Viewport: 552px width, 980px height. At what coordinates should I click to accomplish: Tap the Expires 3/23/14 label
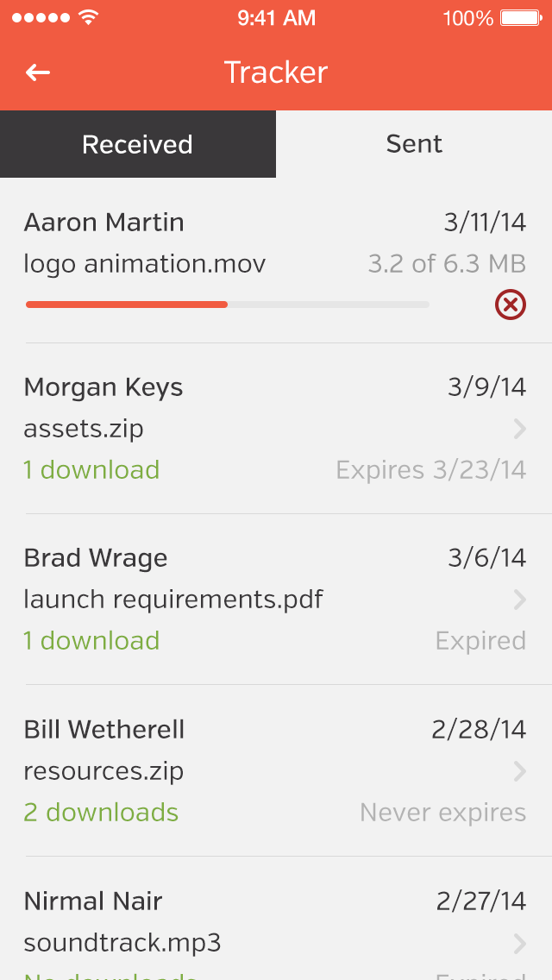430,470
